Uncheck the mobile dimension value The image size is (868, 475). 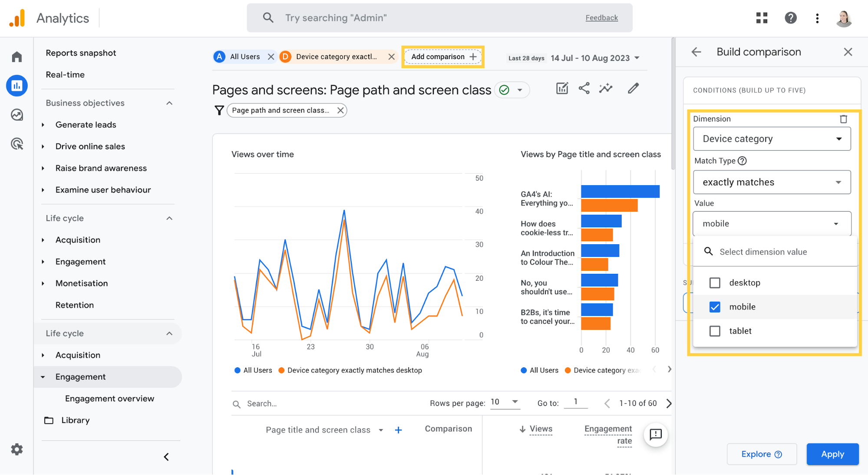[x=715, y=307]
